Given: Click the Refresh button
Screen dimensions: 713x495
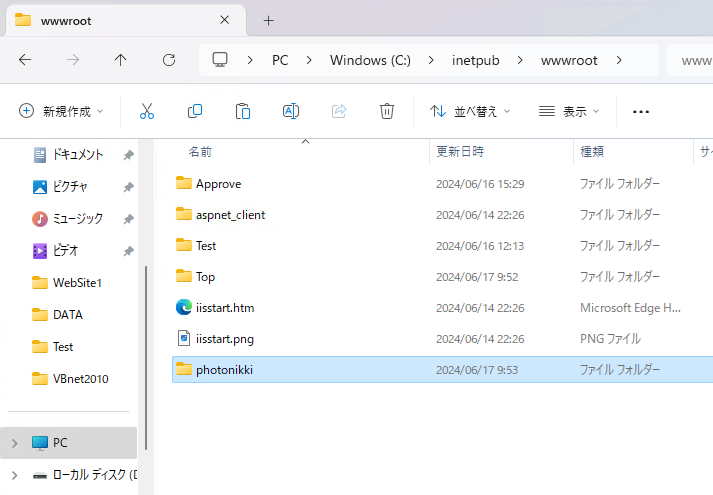Looking at the screenshot, I should pyautogui.click(x=169, y=60).
